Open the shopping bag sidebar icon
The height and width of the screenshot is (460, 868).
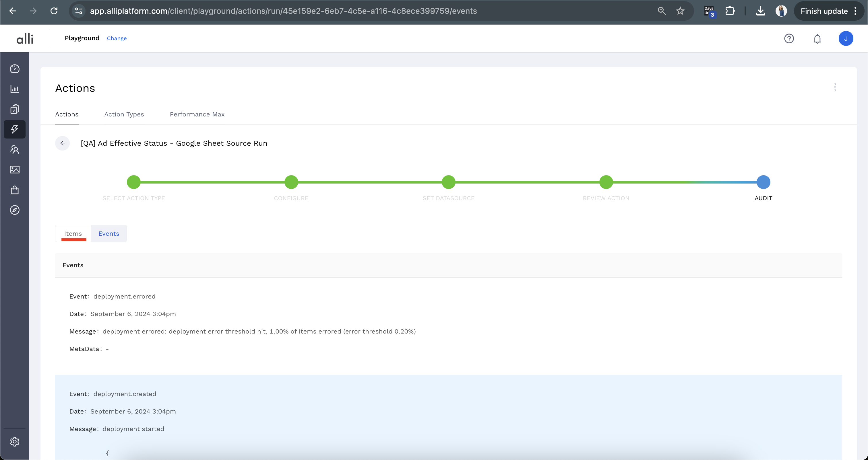[14, 190]
